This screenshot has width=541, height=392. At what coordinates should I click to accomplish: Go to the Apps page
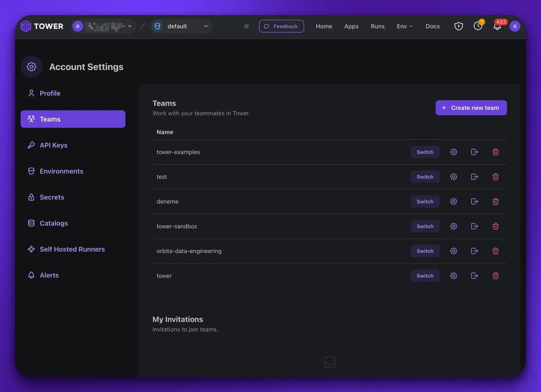pyautogui.click(x=351, y=26)
